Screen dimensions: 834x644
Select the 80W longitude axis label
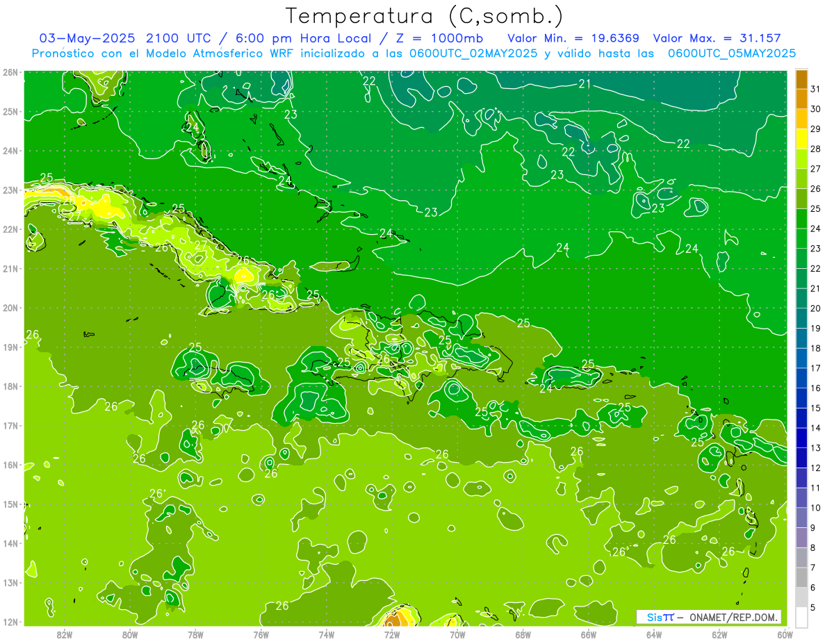[130, 634]
